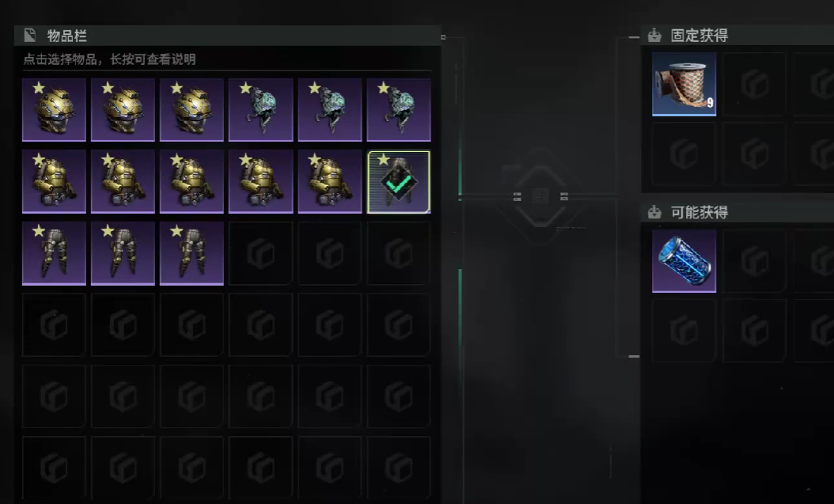Deselect the item with green checkmark
Screen dimensions: 834x504
pyautogui.click(x=398, y=182)
